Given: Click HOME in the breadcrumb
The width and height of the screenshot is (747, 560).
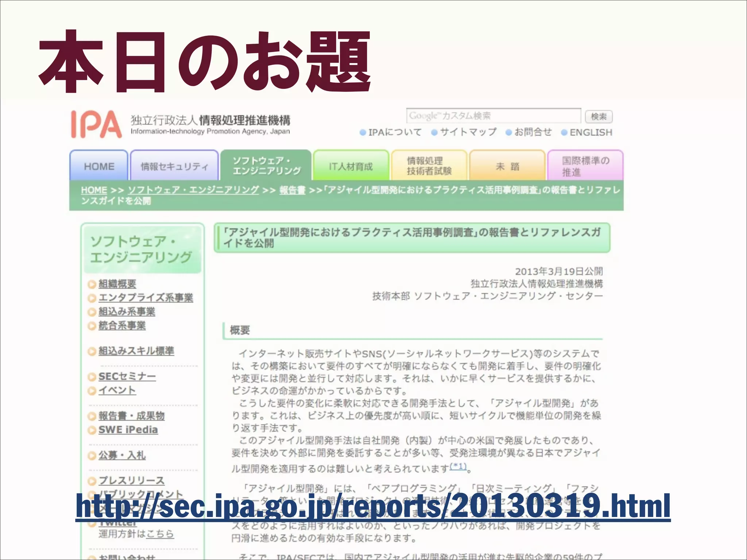Looking at the screenshot, I should (x=94, y=190).
